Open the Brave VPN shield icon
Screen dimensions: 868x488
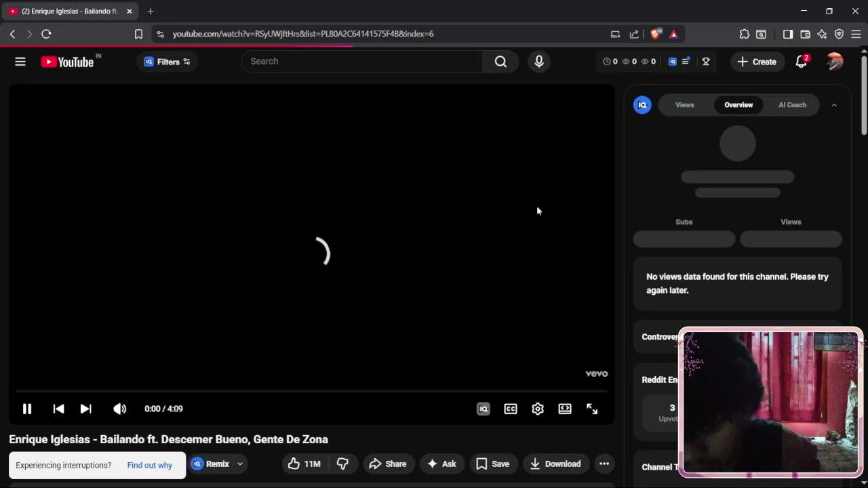pos(839,34)
